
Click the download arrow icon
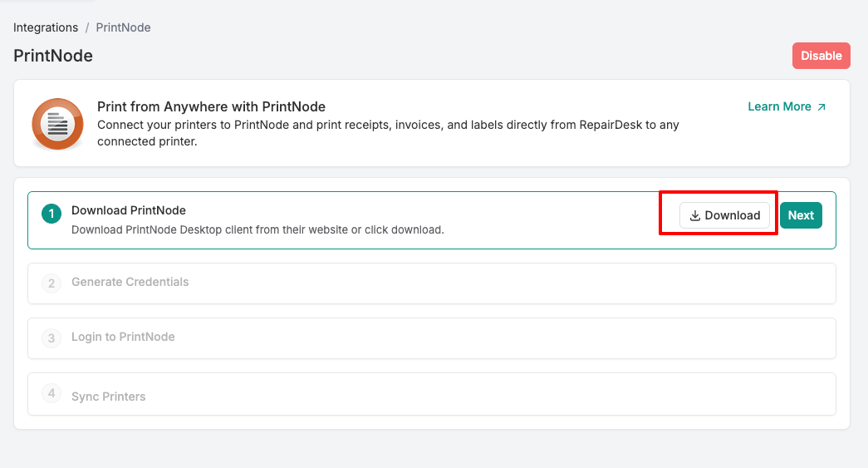[695, 215]
